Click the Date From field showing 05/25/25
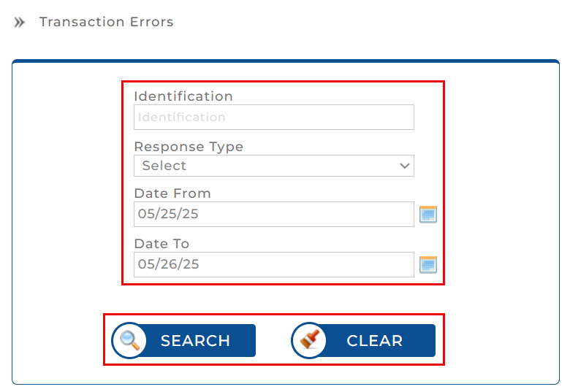Viewport: 570px width, 392px height. [x=273, y=214]
